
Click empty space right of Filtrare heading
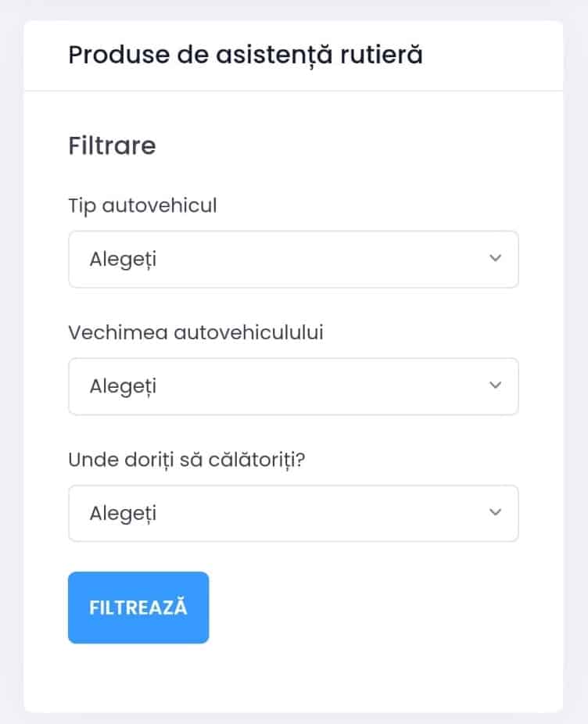coord(352,146)
